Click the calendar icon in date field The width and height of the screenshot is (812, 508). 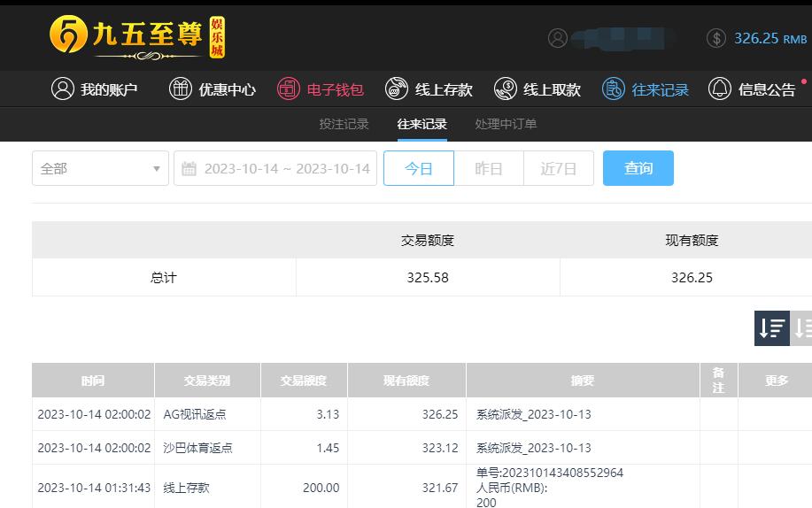tap(189, 168)
